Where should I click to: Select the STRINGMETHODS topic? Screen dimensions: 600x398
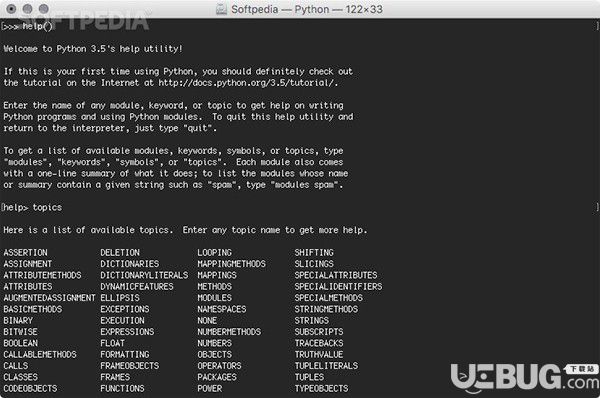click(326, 309)
